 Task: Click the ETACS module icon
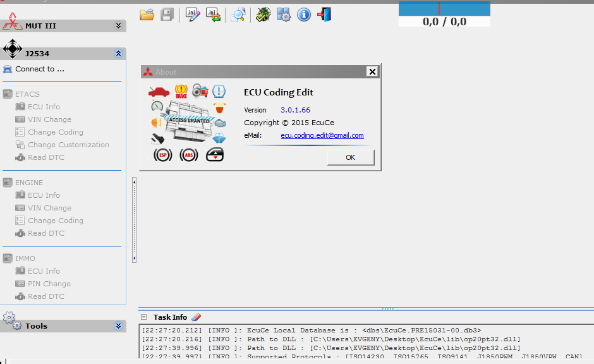(8, 94)
